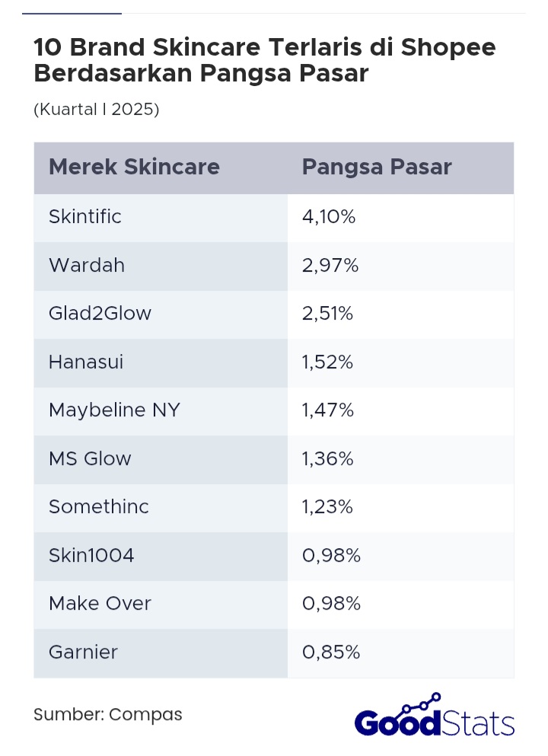The image size is (548, 756).
Task: Click the "Sumber: Compas" source text
Action: pos(108,715)
